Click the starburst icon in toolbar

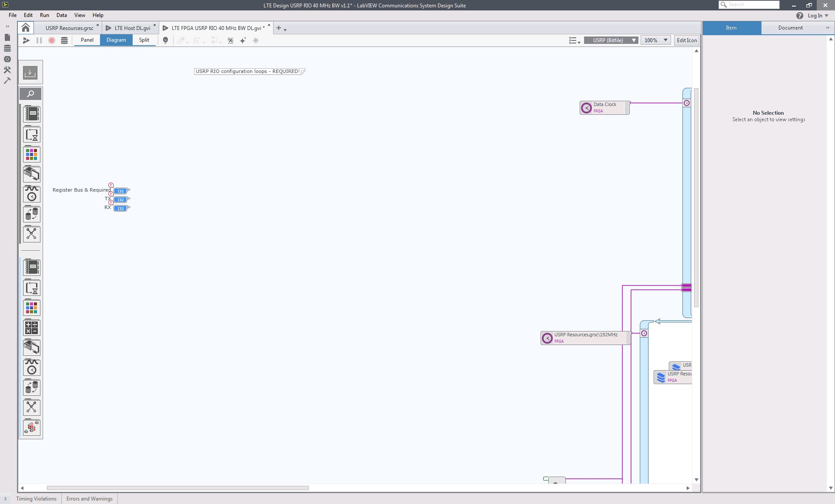coord(256,40)
